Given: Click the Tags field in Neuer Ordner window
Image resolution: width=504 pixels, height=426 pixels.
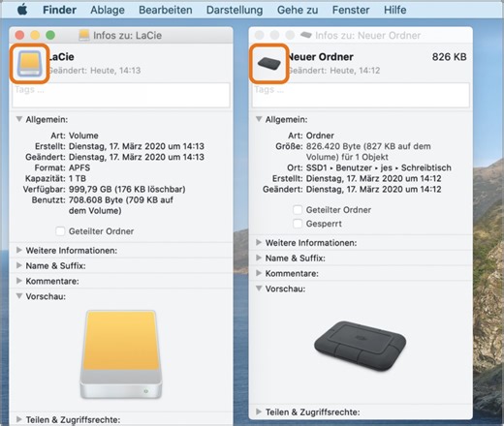Looking at the screenshot, I should 361,95.
